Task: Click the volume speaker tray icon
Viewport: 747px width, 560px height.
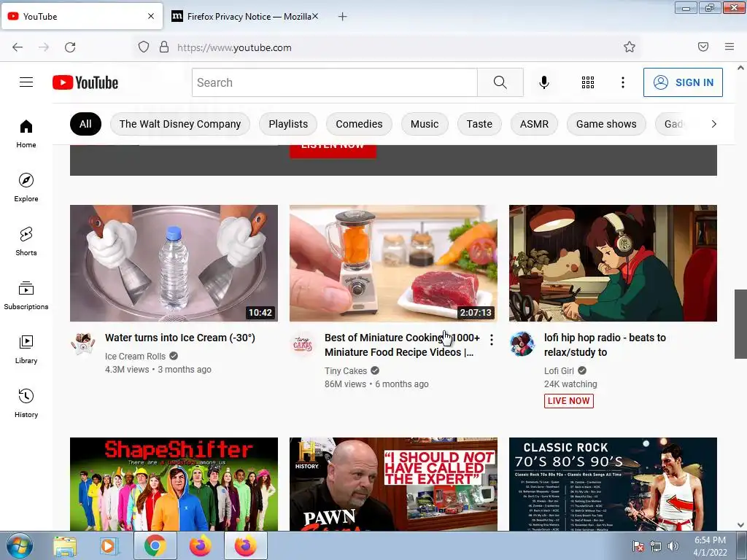Action: (x=673, y=545)
